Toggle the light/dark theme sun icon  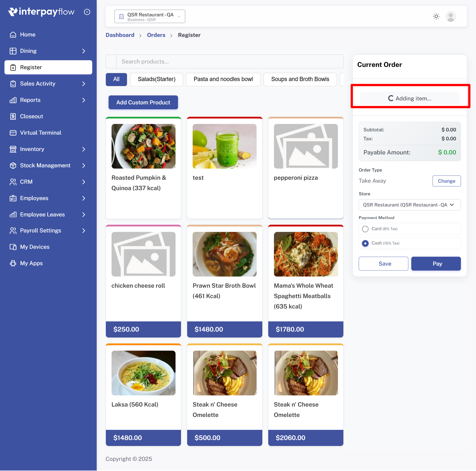point(436,16)
